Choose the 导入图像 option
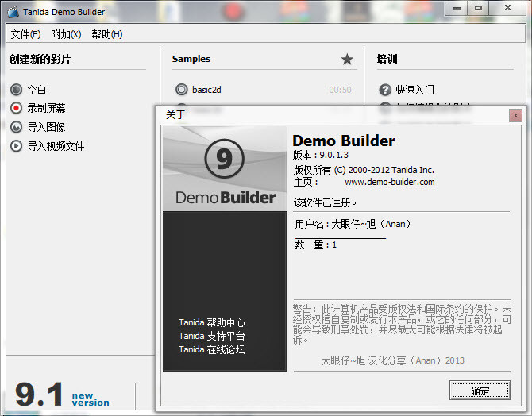This screenshot has height=416, width=532. (47, 127)
